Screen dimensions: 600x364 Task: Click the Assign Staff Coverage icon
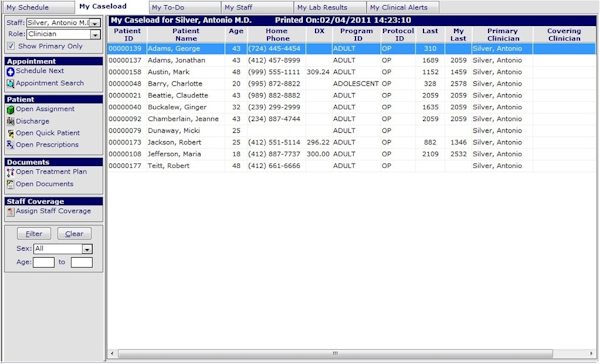pyautogui.click(x=10, y=212)
